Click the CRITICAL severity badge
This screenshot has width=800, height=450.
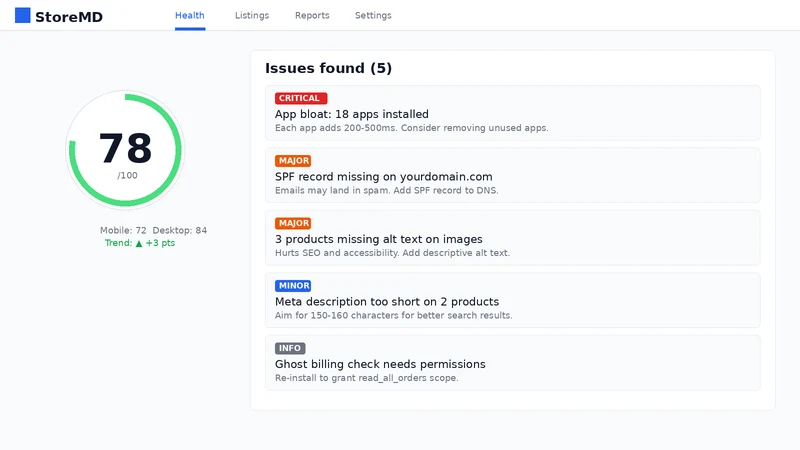301,98
